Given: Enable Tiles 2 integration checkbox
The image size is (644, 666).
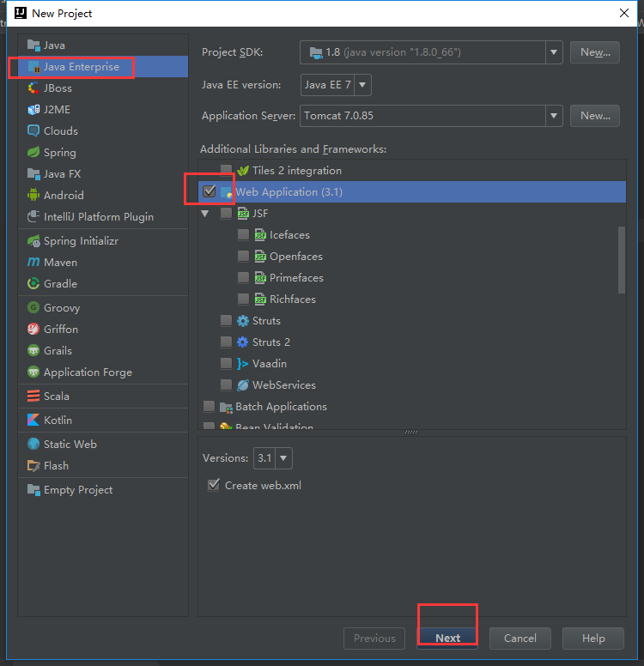Looking at the screenshot, I should click(226, 170).
